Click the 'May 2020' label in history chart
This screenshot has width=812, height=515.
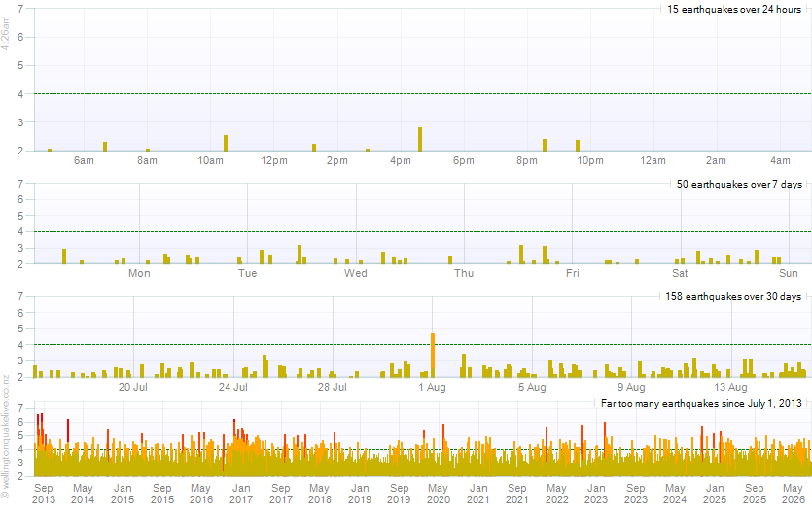tap(439, 494)
